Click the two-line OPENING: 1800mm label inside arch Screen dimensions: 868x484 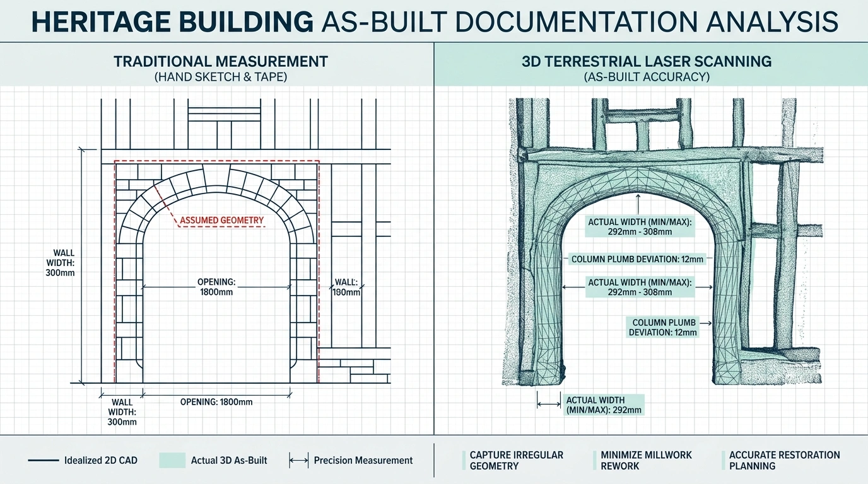click(x=216, y=287)
